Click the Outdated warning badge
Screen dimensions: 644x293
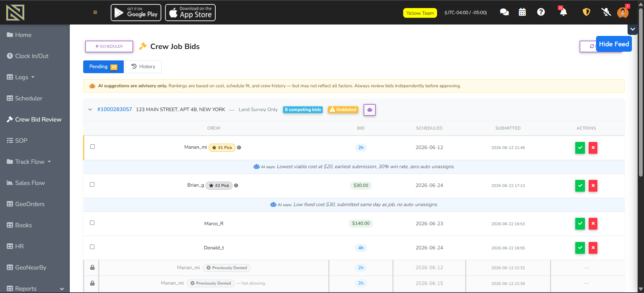343,110
